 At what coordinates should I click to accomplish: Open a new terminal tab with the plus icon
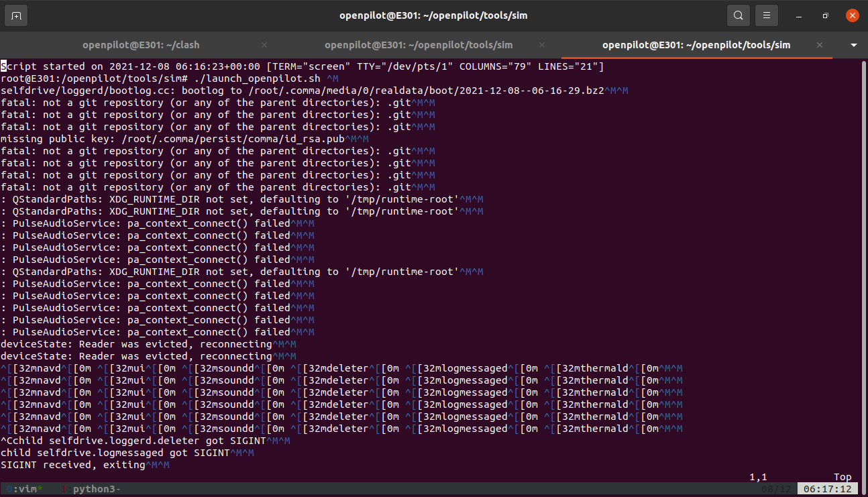tap(15, 15)
